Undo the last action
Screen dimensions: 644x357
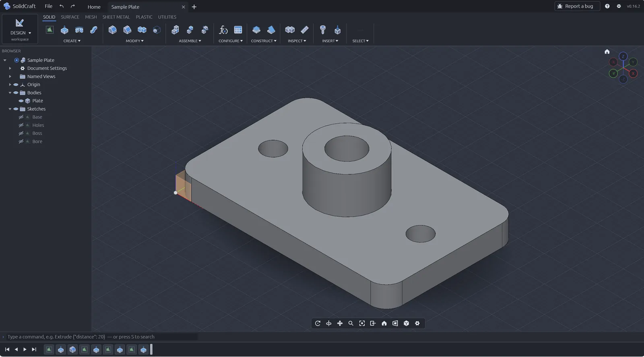click(x=62, y=6)
